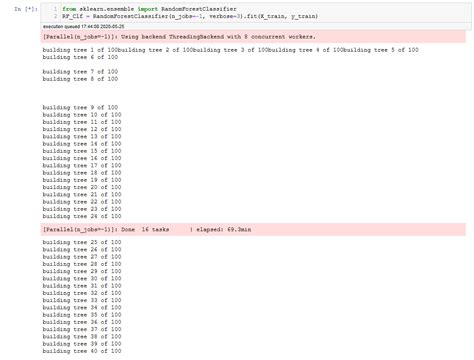Viewport: 474px width, 360px height.
Task: Focus the 'building tree 36 of 100' line
Action: (x=82, y=322)
